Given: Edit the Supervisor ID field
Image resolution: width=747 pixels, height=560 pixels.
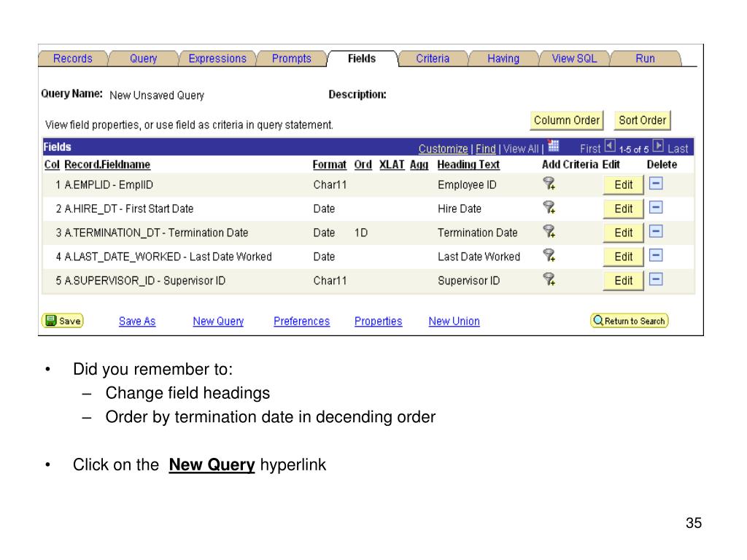Looking at the screenshot, I should (623, 281).
